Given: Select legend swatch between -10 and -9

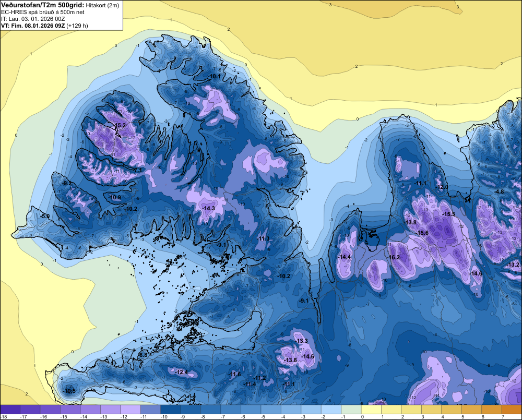Looking at the screenshot, I should [171, 410].
